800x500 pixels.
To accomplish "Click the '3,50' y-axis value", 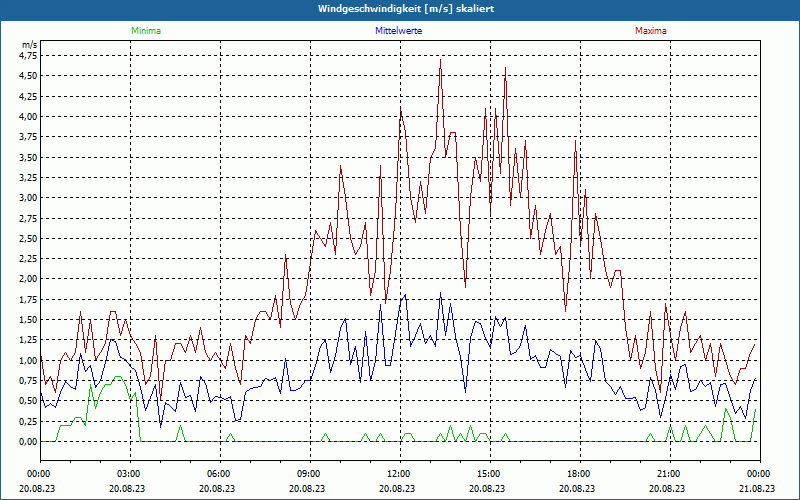I will coord(29,157).
